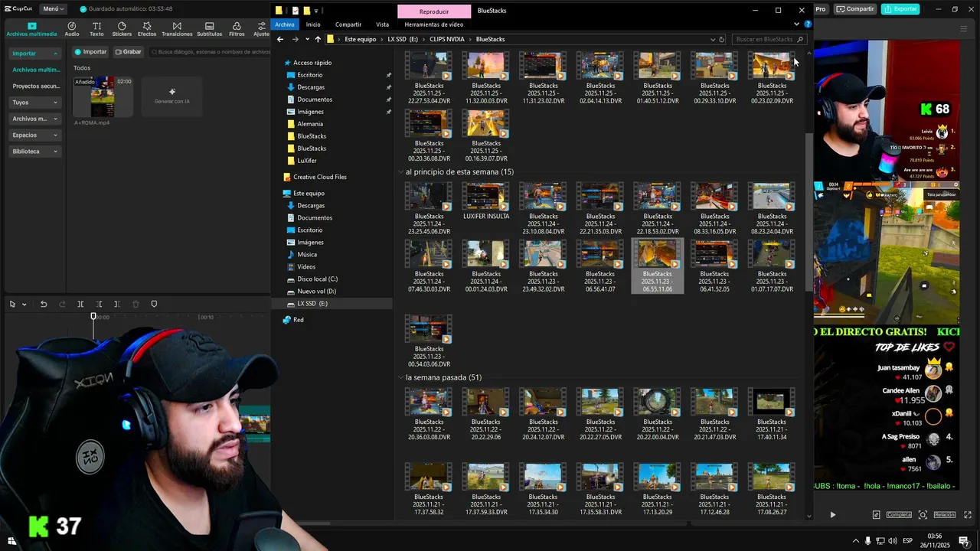980x551 pixels.
Task: Refresh the Explorer address bar
Action: pos(721,39)
